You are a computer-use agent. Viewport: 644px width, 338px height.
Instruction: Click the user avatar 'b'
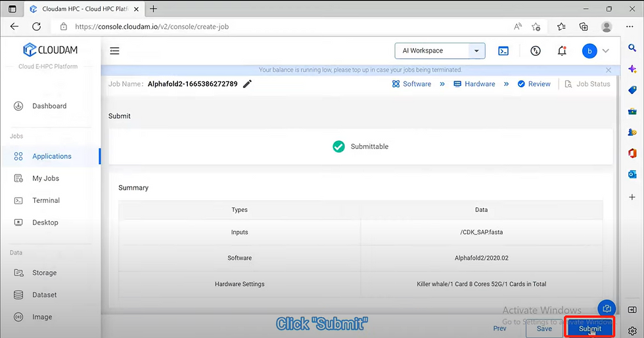coord(589,51)
